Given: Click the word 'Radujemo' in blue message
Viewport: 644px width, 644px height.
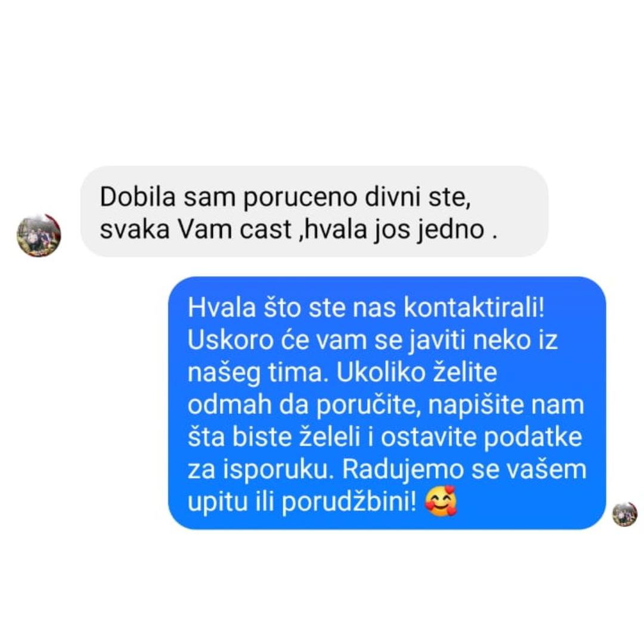Looking at the screenshot, I should (x=403, y=469).
